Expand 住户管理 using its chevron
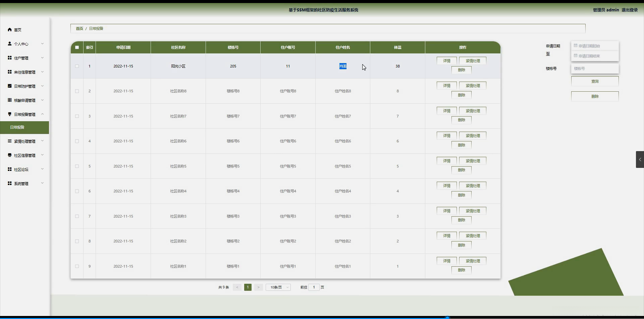The width and height of the screenshot is (644, 319). pos(42,58)
